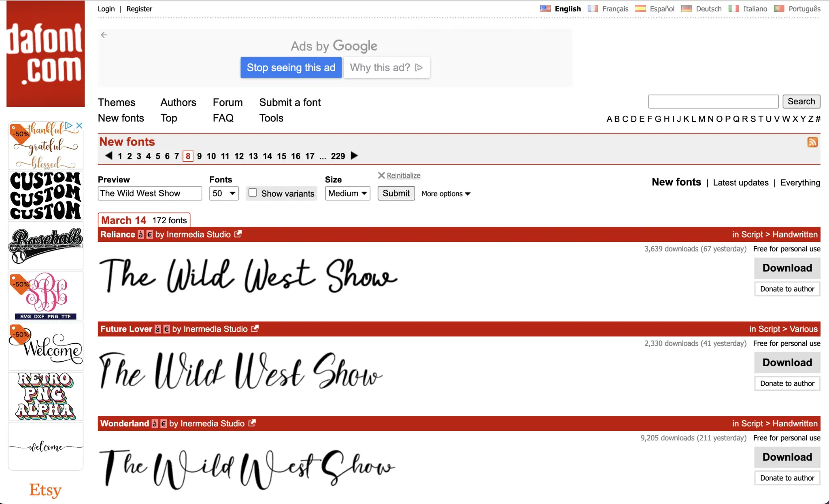829x504 pixels.
Task: Click the euro symbol icon next to Wonderland
Action: tap(164, 424)
